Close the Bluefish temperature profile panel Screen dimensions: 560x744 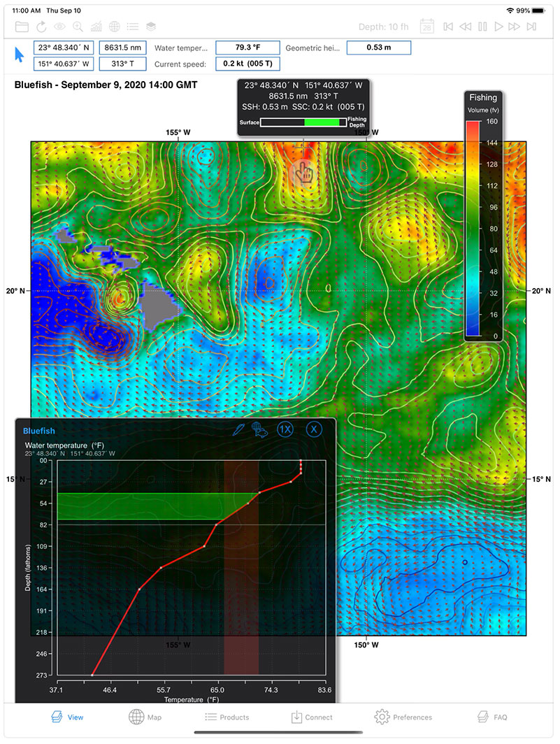tap(314, 429)
